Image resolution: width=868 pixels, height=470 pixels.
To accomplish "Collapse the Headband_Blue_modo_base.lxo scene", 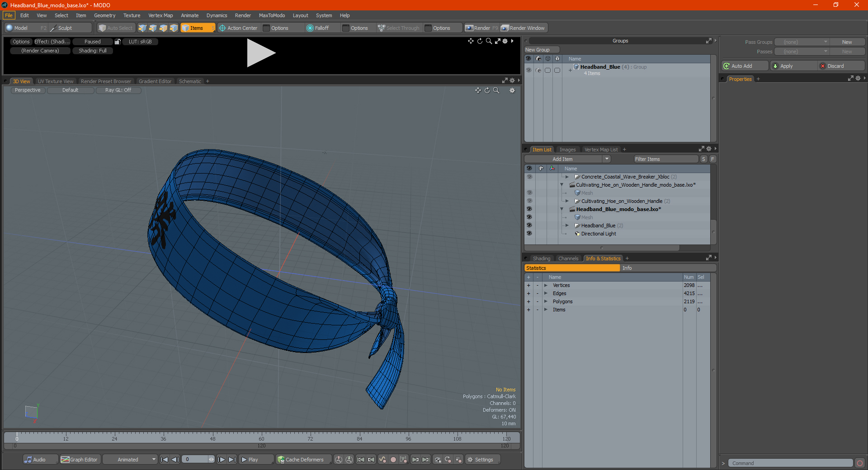I will [x=562, y=209].
